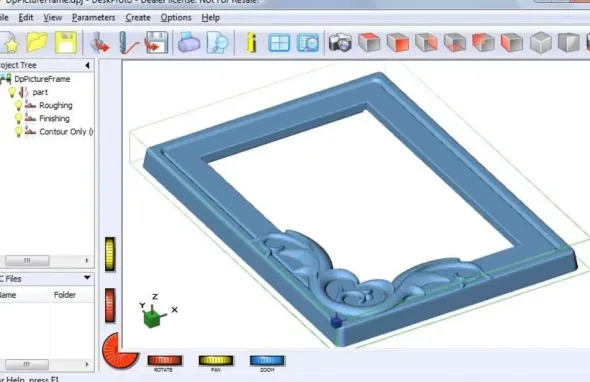Click the calculate toolpaths icon
The height and width of the screenshot is (382, 590).
click(128, 42)
